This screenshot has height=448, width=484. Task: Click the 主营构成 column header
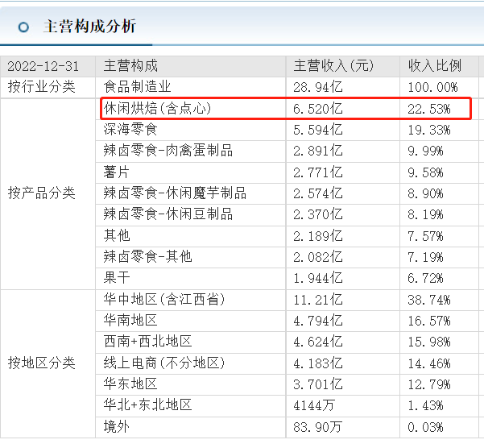coord(131,66)
